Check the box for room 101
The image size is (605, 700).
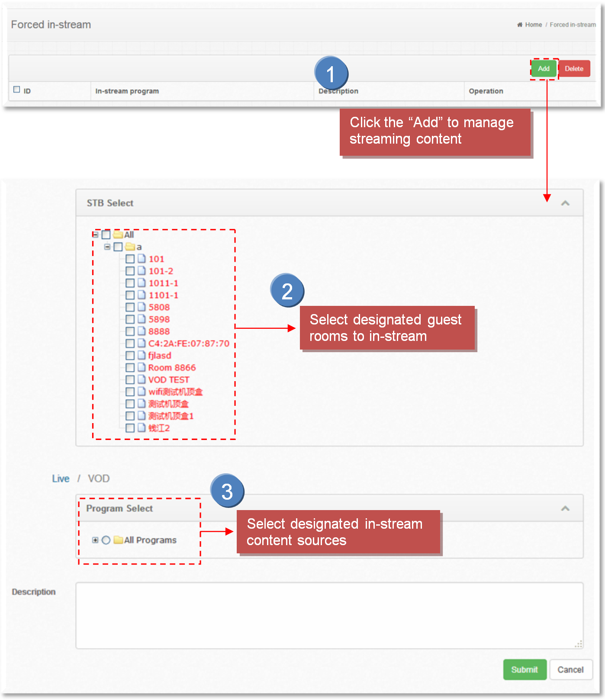(130, 259)
